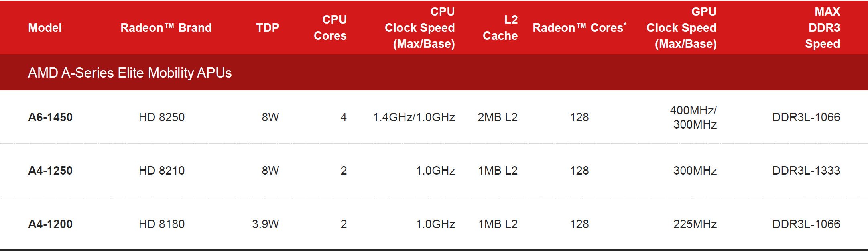868x251 pixels.
Task: Select the TDP column header
Action: [x=268, y=28]
